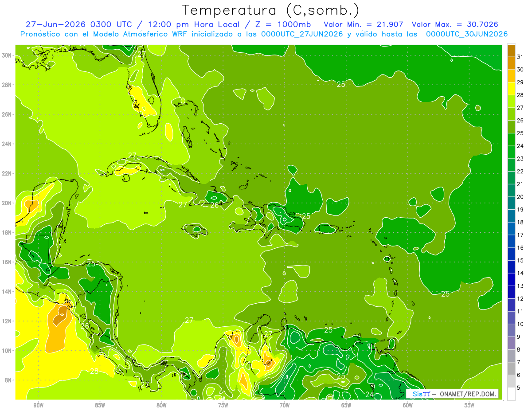Click the color legend value '19'
The image size is (532, 411).
(520, 210)
